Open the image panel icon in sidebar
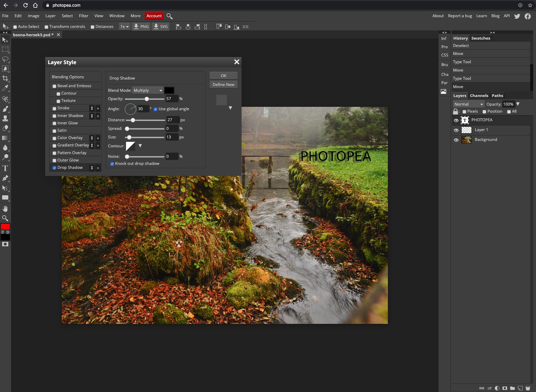536x392 pixels. click(443, 91)
